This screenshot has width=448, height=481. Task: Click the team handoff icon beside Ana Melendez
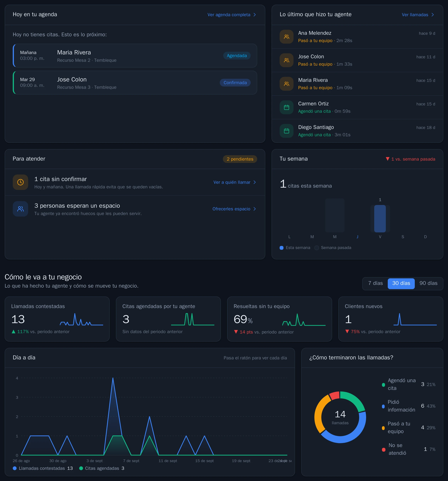(286, 37)
